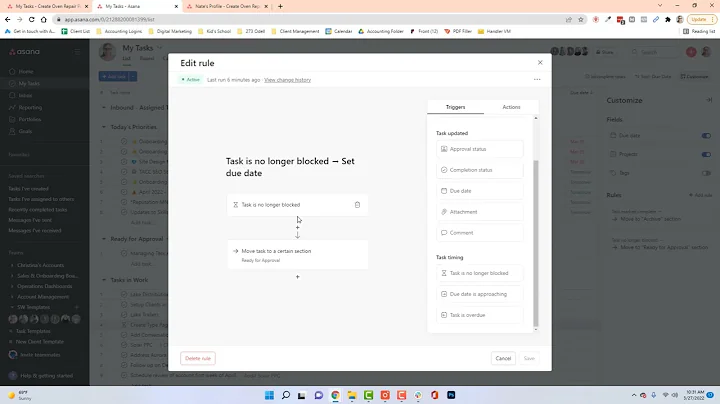Viewport: 720px width, 404px height.
Task: Collapse the Asana sidebar menu
Action: tap(77, 52)
